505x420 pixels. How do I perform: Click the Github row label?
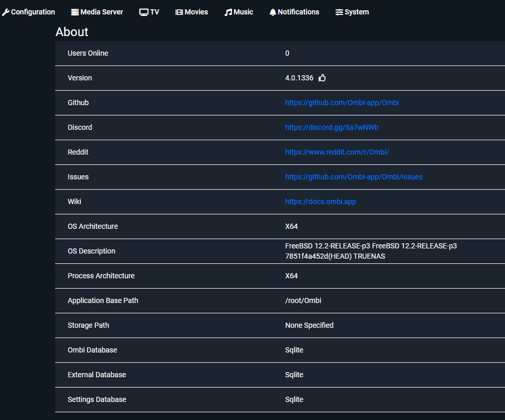[x=78, y=103]
